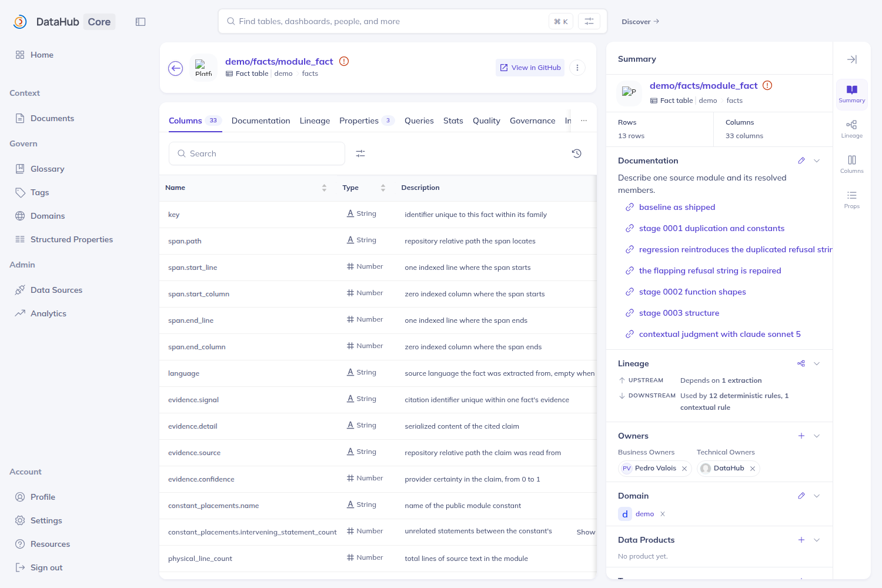Open the Properties tab

tap(367, 121)
